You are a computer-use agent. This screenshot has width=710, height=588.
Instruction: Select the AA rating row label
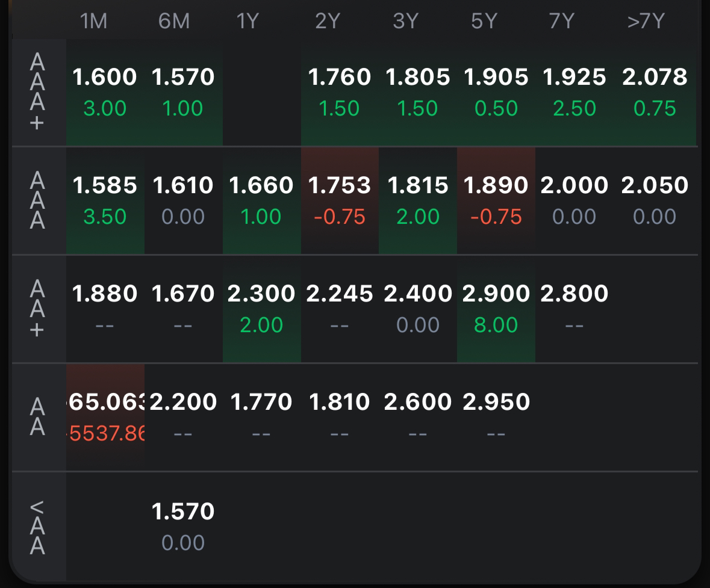tap(37, 417)
